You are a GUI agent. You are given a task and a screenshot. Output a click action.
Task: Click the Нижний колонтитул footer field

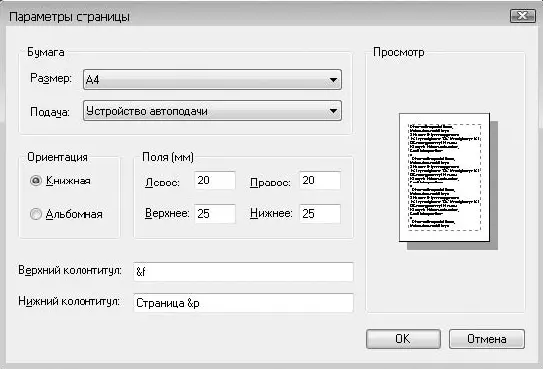point(243,303)
